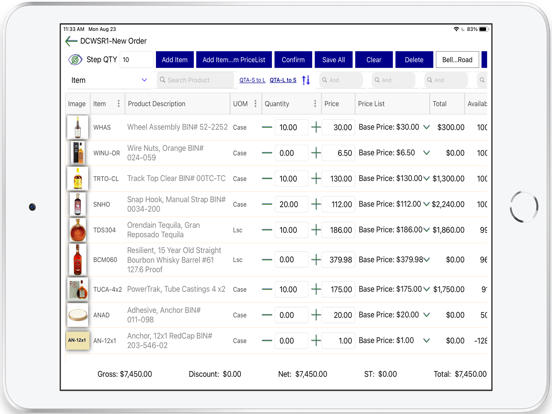
Task: Increase quantity for TRTO-CL item
Action: click(316, 178)
